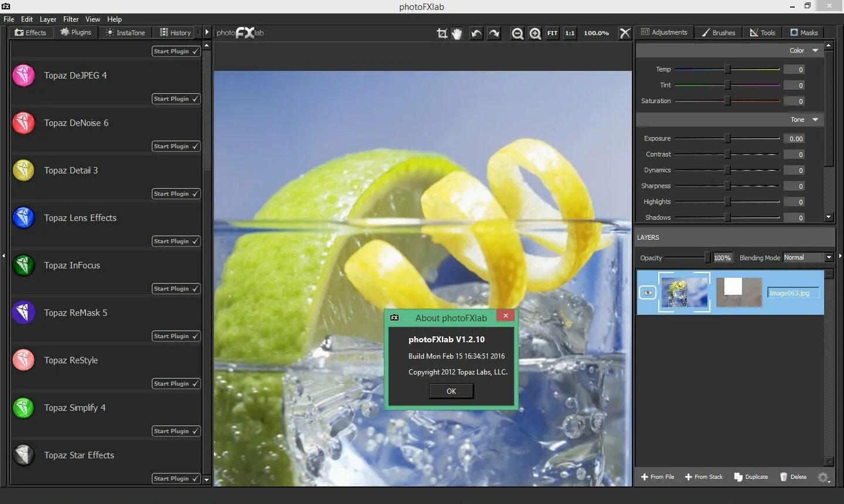This screenshot has width=844, height=504.
Task: Click the photoFXlab logo
Action: pyautogui.click(x=240, y=33)
